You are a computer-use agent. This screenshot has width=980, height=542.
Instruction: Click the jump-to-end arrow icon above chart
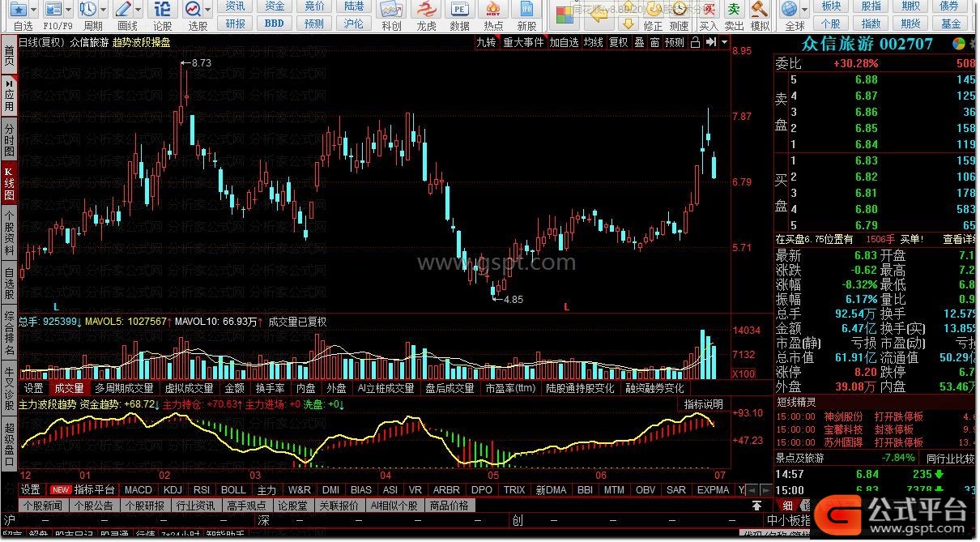coord(709,42)
